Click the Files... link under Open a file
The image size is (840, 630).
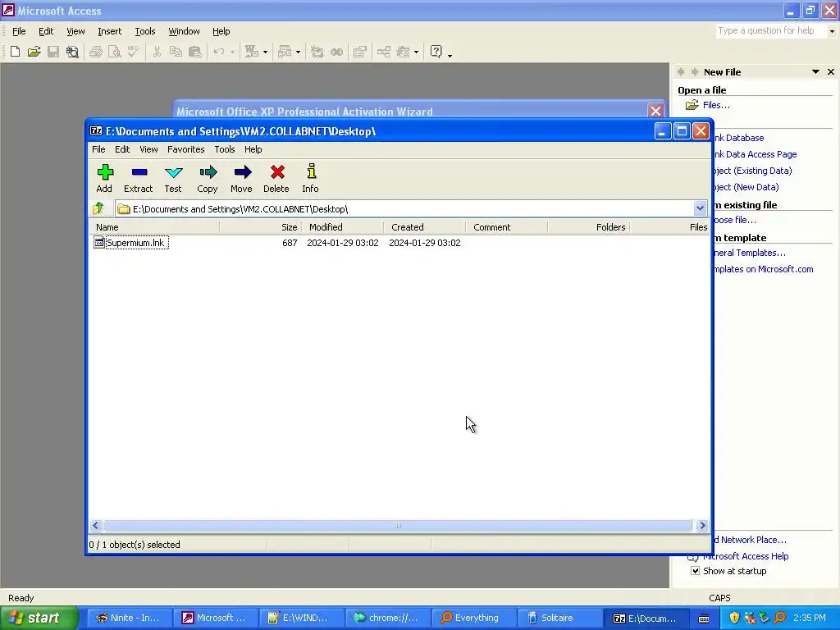point(716,105)
